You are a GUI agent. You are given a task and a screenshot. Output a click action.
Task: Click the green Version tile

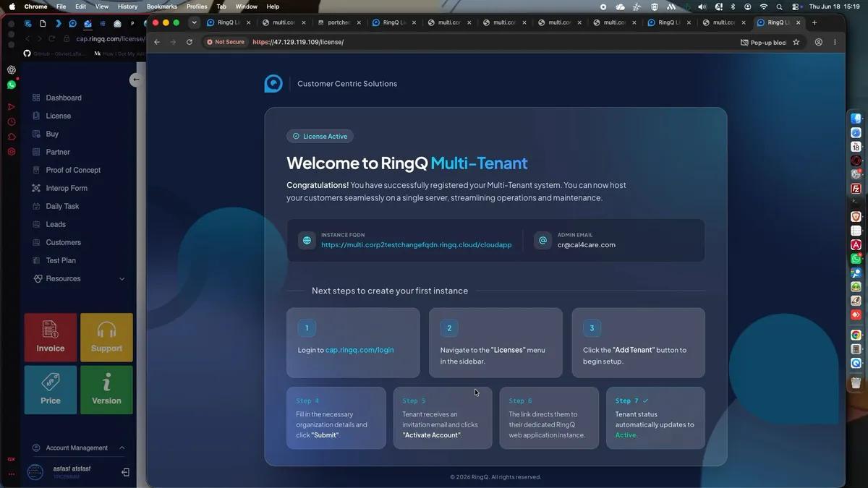pyautogui.click(x=106, y=390)
